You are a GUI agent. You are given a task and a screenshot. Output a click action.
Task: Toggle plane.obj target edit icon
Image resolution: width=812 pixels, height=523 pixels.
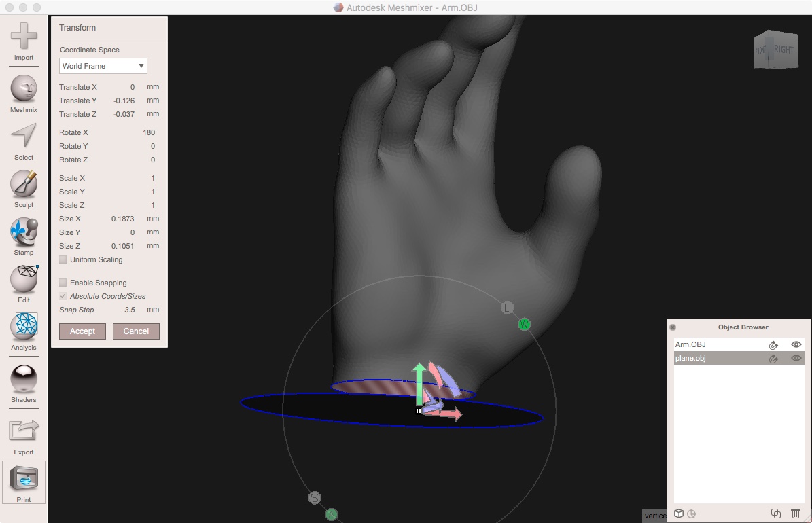773,359
